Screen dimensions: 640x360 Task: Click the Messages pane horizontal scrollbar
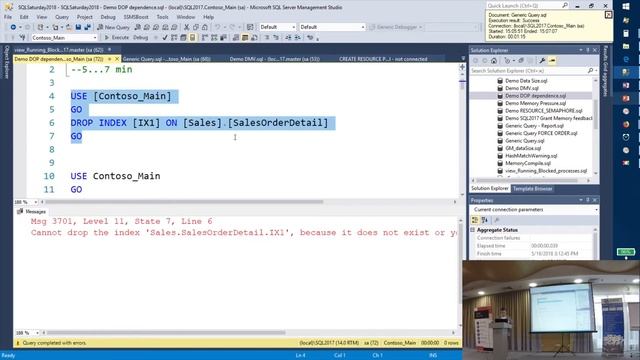[165, 333]
